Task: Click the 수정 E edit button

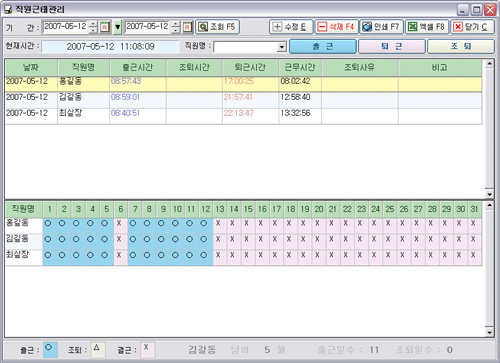Action: click(x=291, y=27)
